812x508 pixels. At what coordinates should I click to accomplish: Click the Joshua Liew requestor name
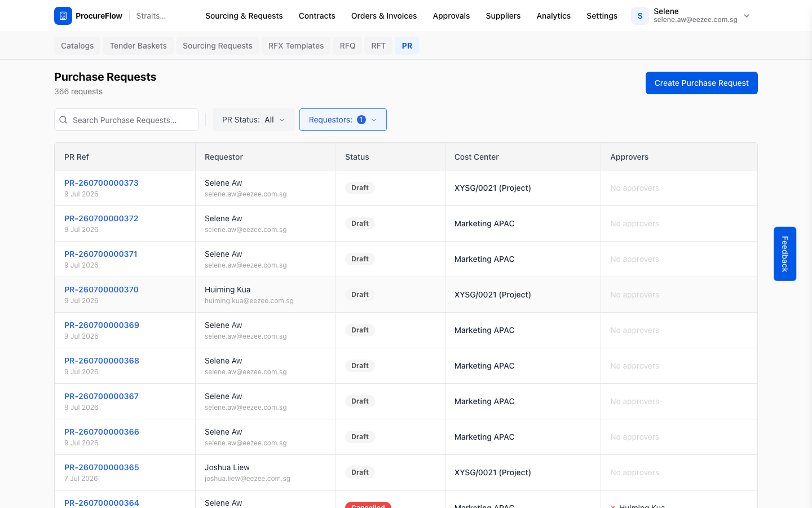pos(227,467)
